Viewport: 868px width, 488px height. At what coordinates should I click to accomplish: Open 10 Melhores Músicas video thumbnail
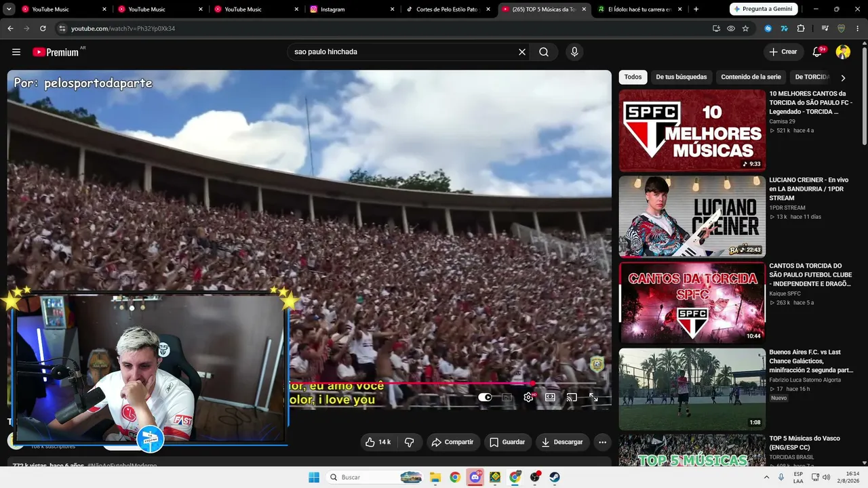692,131
